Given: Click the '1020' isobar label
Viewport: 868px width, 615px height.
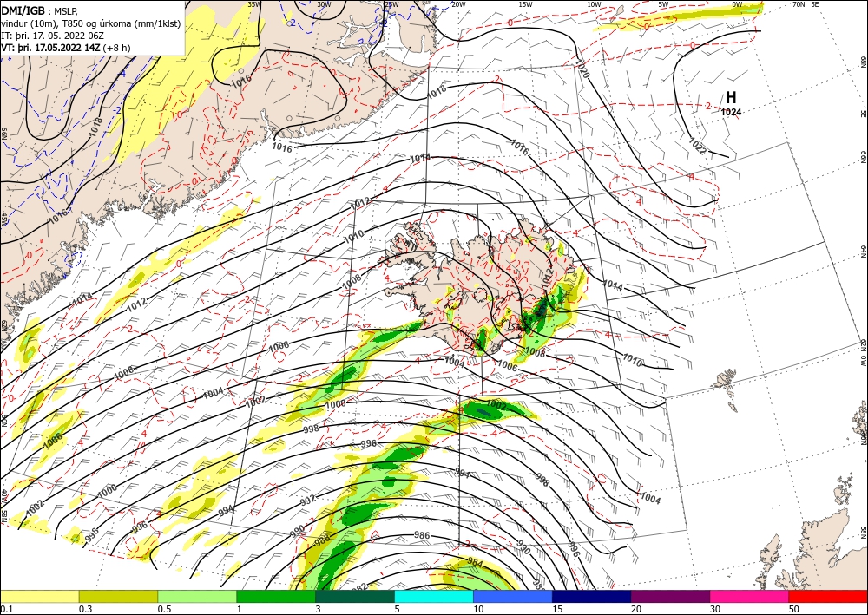Looking at the screenshot, I should tap(582, 69).
